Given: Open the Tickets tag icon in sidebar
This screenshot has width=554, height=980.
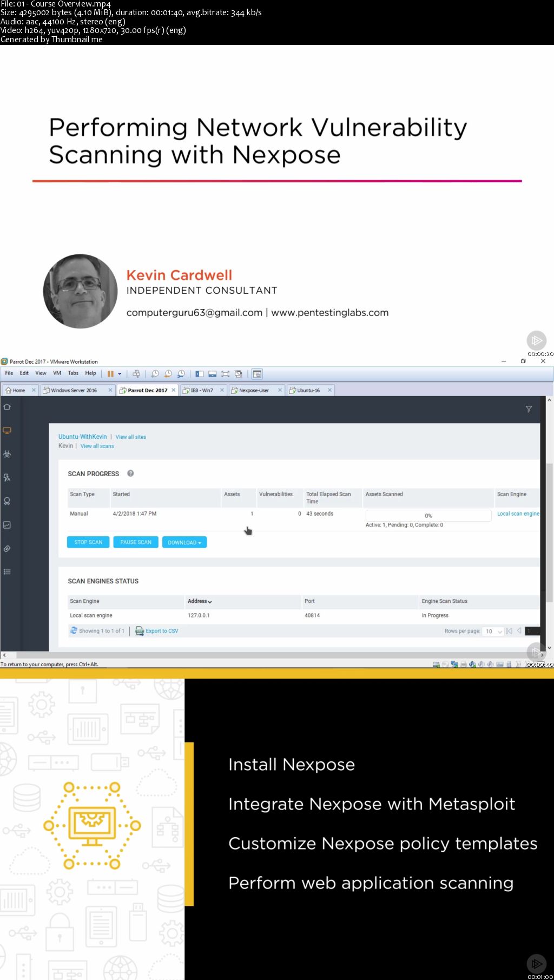Looking at the screenshot, I should (7, 548).
